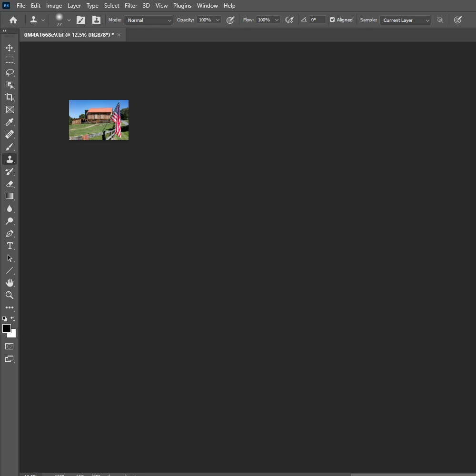Screen dimensions: 476x476
Task: Open the Sample dropdown set to Current Layer
Action: [x=405, y=20]
